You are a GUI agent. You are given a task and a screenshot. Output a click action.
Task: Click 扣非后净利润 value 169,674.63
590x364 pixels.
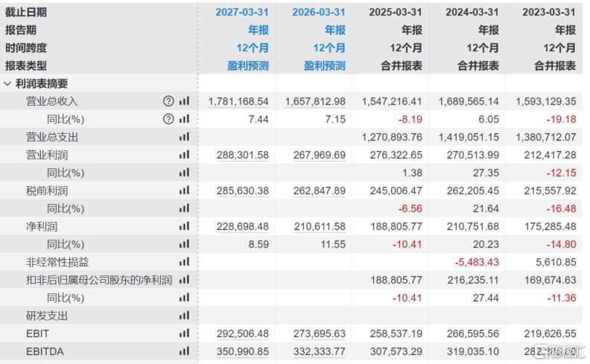tap(550, 280)
